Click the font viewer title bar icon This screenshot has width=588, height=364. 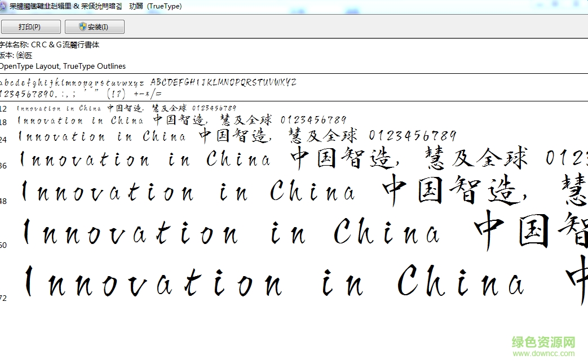click(3, 6)
